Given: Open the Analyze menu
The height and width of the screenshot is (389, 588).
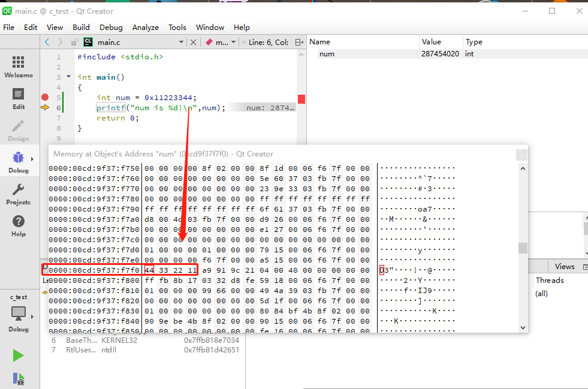Looking at the screenshot, I should pyautogui.click(x=145, y=28).
